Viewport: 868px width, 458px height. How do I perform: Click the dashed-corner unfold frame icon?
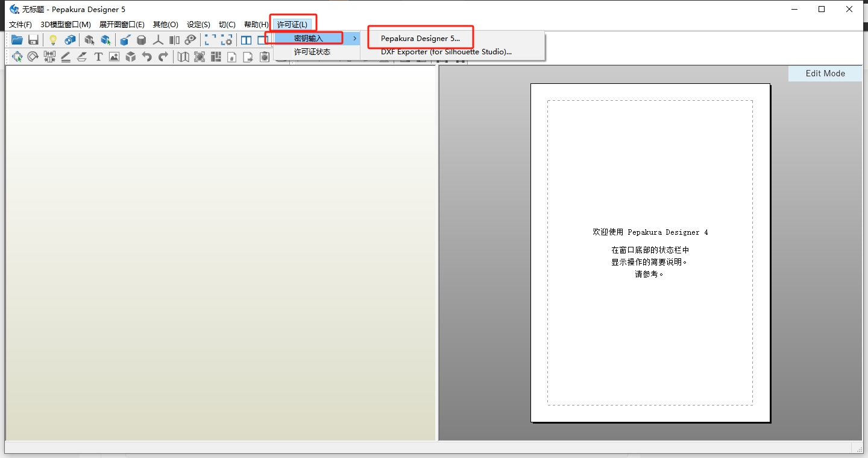[210, 40]
